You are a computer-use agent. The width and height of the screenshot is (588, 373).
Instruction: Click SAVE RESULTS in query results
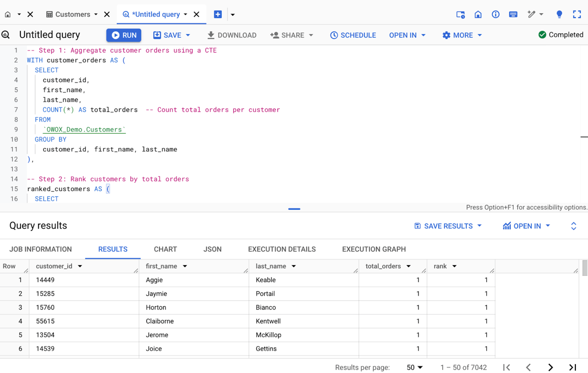448,226
